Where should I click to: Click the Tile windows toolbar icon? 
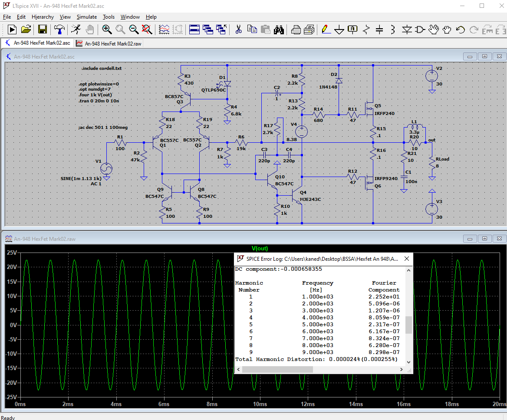tap(194, 30)
